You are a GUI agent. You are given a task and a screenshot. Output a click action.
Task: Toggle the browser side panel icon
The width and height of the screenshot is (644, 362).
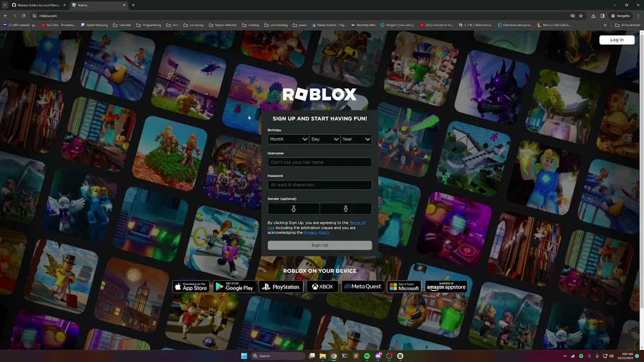602,16
